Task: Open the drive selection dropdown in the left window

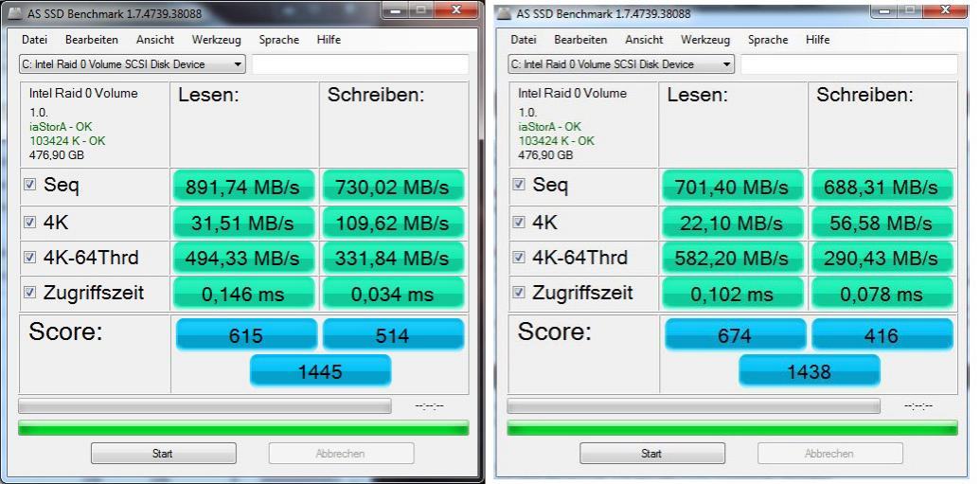Action: click(x=132, y=64)
